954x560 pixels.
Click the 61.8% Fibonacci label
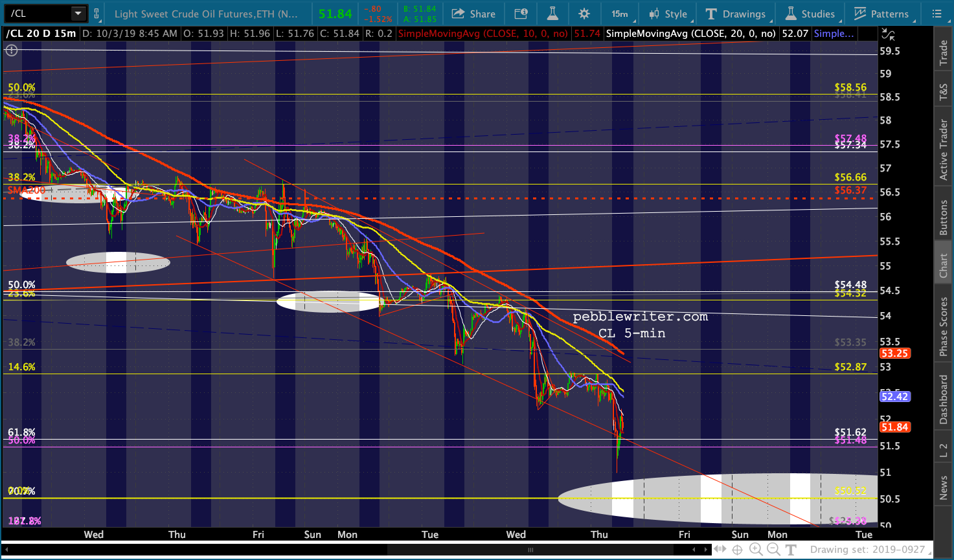coord(21,432)
